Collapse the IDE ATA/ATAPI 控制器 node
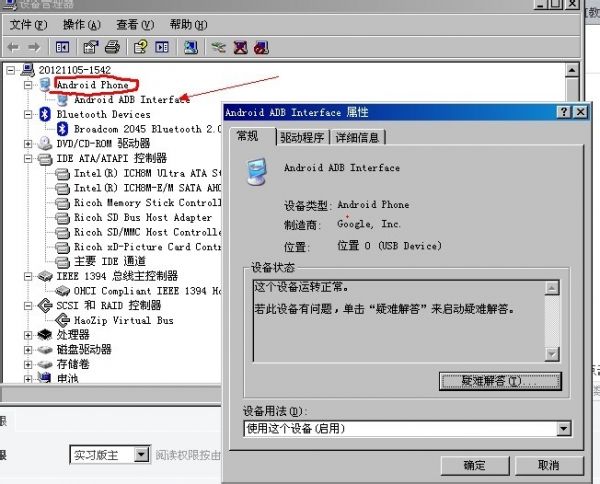The height and width of the screenshot is (484, 600). click(28, 158)
